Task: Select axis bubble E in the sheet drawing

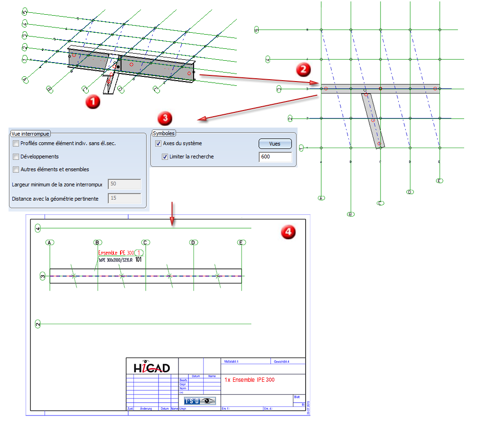Action: pyautogui.click(x=242, y=243)
